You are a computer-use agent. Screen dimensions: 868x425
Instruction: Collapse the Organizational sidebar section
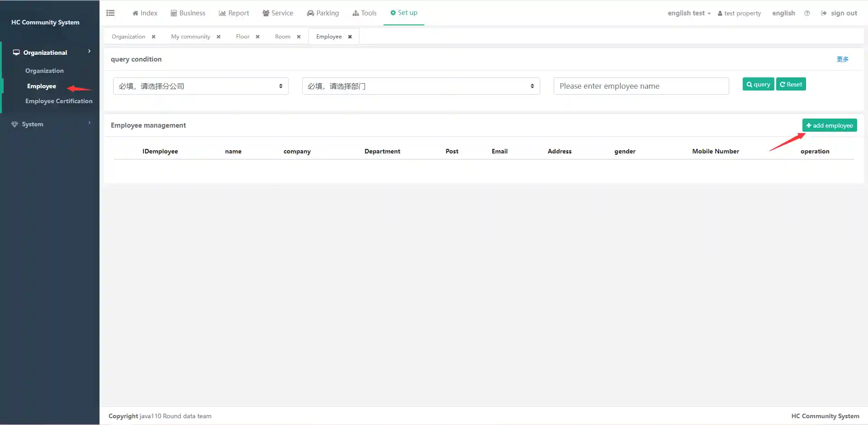point(50,53)
